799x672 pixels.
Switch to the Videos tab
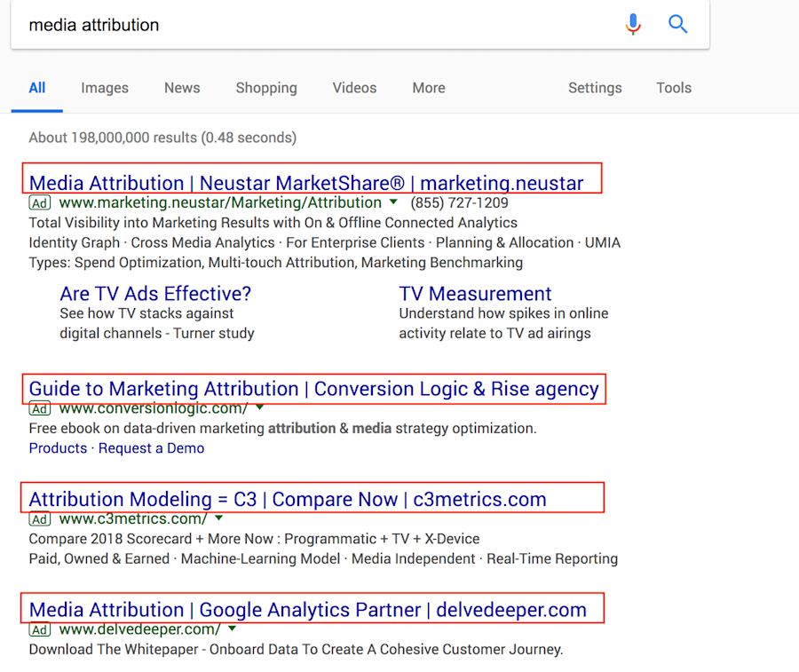354,88
